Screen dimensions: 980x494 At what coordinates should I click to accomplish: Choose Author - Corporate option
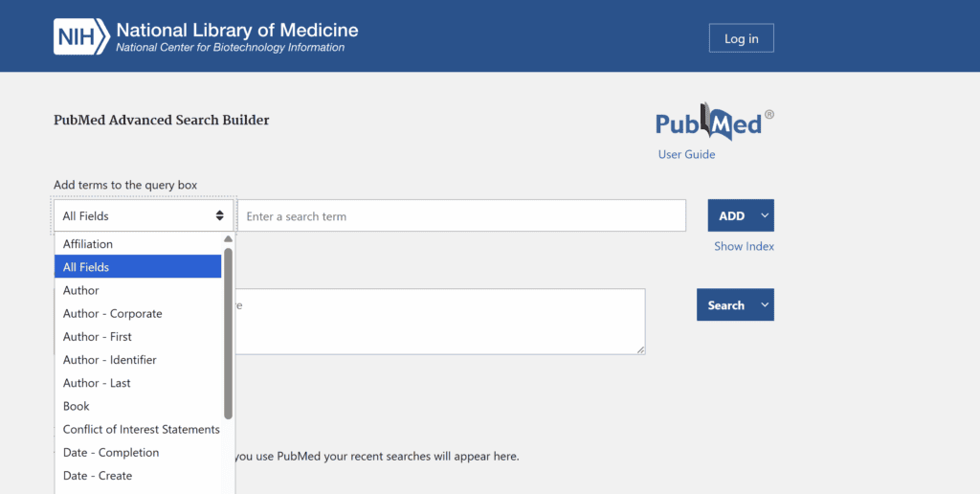point(138,313)
